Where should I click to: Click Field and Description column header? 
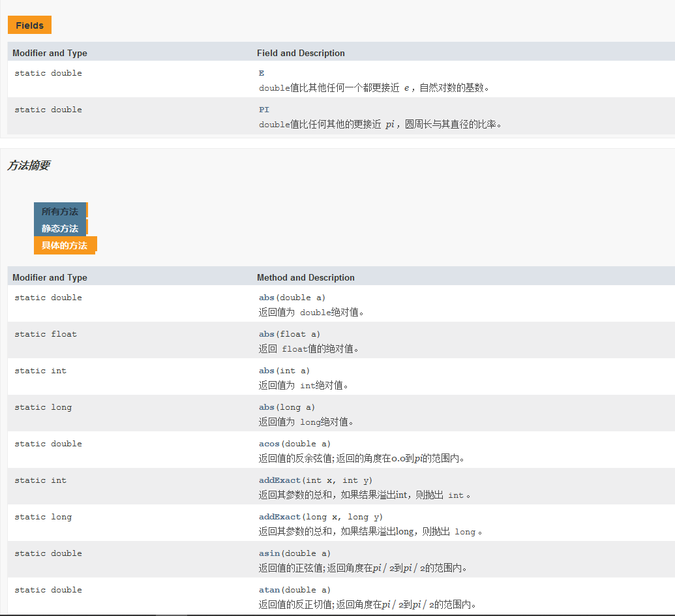pyautogui.click(x=301, y=53)
